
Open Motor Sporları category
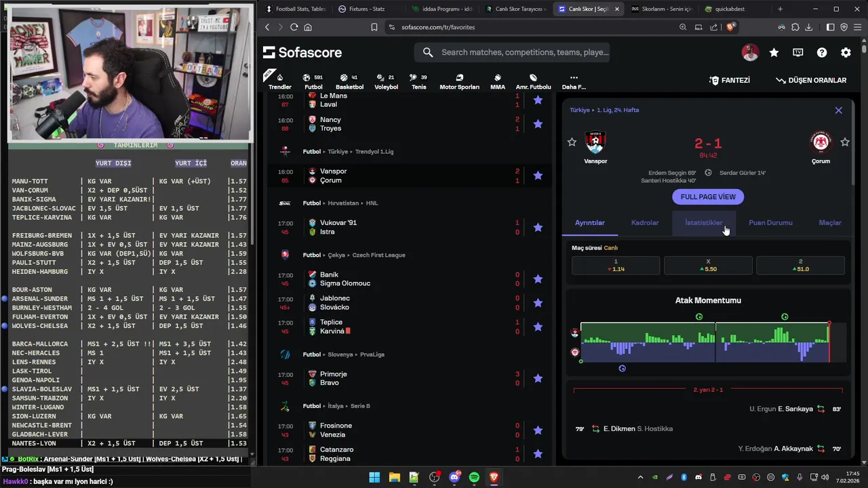coord(459,81)
